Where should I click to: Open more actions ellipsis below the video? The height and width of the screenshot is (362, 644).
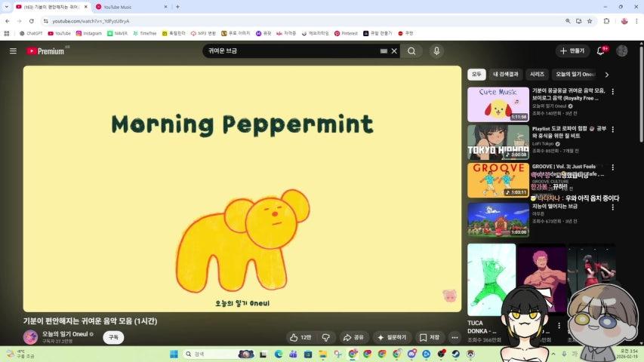coord(454,337)
